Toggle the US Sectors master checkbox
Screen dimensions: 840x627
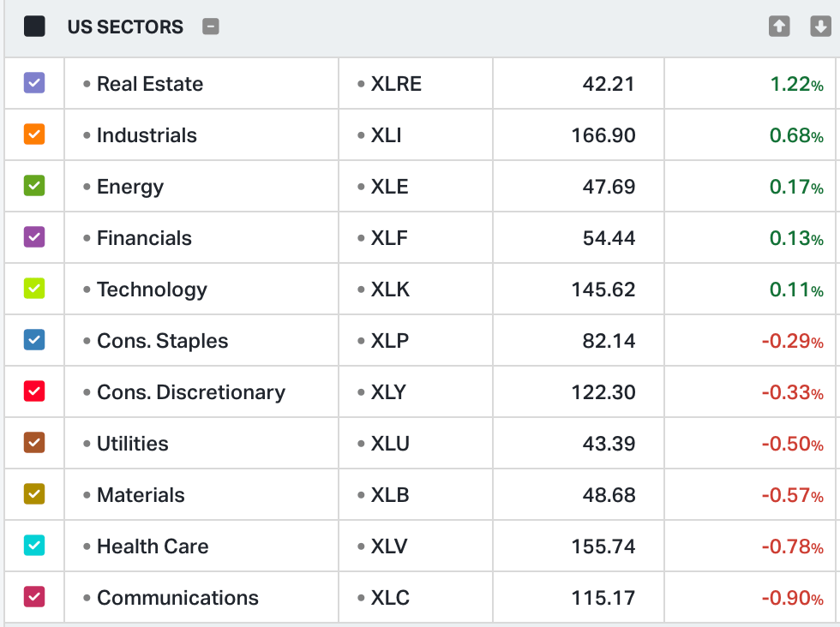pyautogui.click(x=34, y=27)
